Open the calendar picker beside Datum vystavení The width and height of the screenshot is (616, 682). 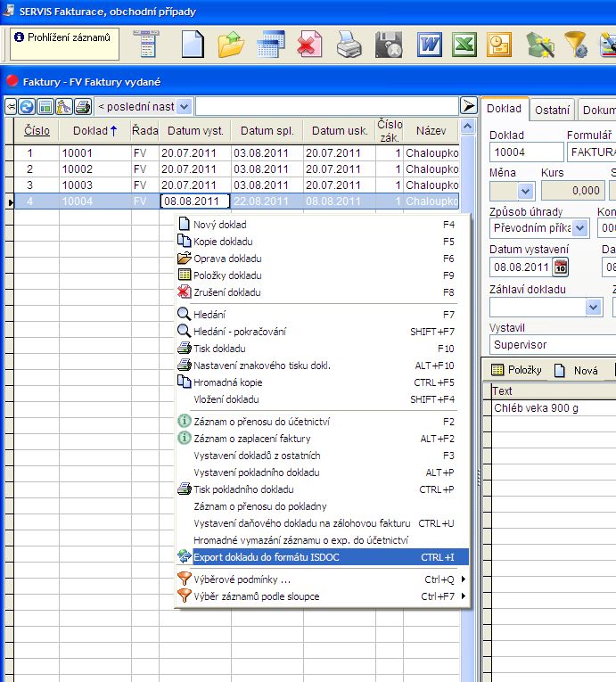[560, 267]
